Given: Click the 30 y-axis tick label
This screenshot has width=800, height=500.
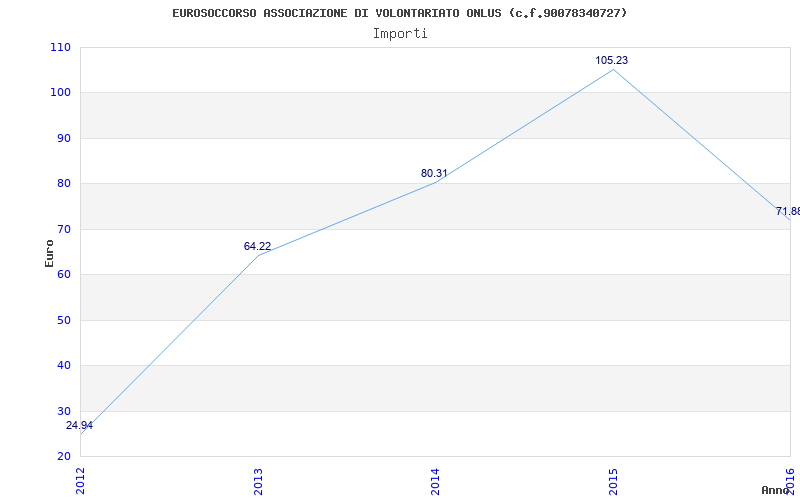Looking at the screenshot, I should tap(63, 411).
